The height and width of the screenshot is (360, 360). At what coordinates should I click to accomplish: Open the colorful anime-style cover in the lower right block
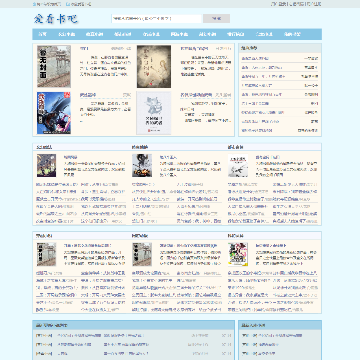(238, 254)
